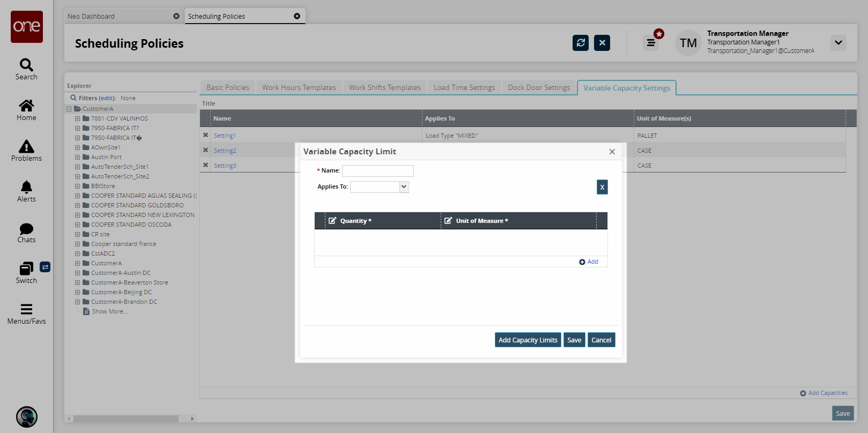The width and height of the screenshot is (868, 433).
Task: Select the CustomerA-Austin DC tree item
Action: (x=121, y=273)
